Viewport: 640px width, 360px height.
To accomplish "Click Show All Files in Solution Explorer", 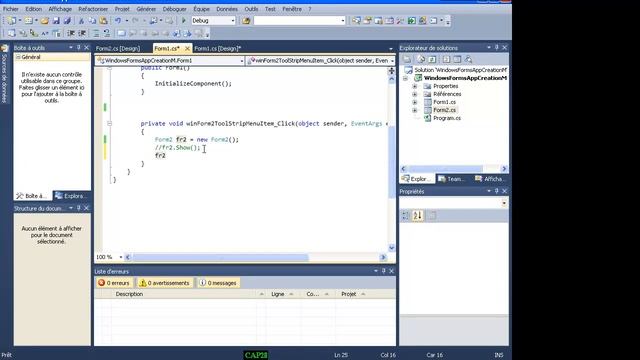I will 421,60.
